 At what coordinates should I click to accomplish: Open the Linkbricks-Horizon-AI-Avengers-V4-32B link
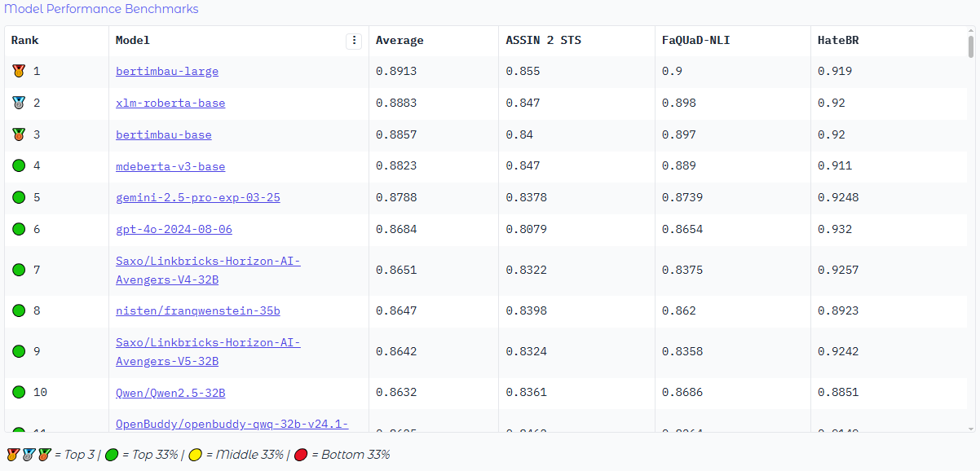(x=208, y=270)
